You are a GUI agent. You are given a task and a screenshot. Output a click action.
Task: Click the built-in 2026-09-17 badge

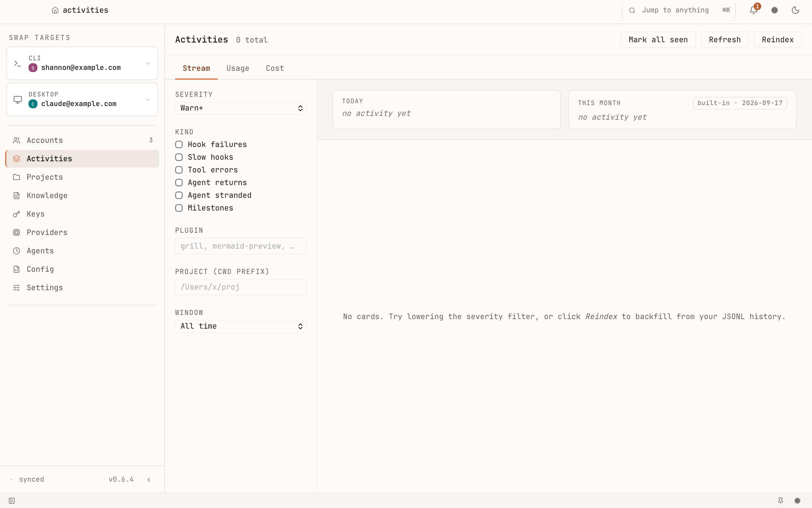pos(740,103)
